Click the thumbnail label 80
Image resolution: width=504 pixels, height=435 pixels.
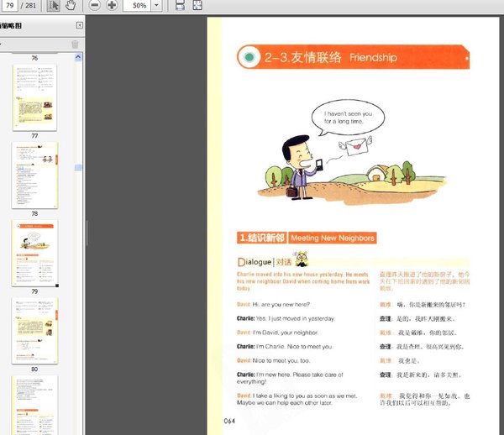coord(34,369)
